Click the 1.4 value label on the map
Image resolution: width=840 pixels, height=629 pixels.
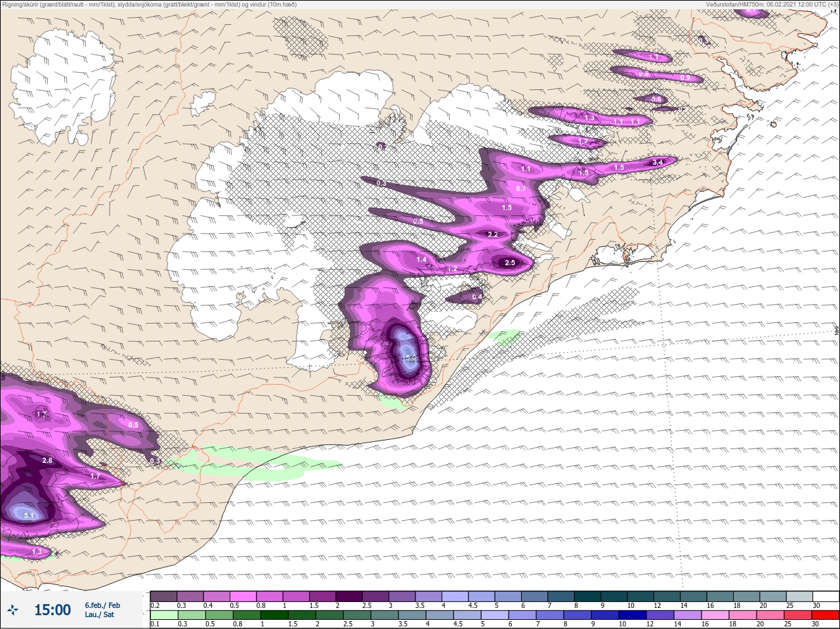pos(421,260)
